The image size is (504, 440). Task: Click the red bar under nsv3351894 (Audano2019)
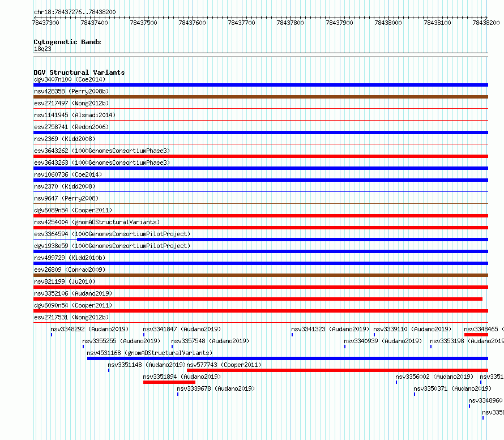coord(169,382)
